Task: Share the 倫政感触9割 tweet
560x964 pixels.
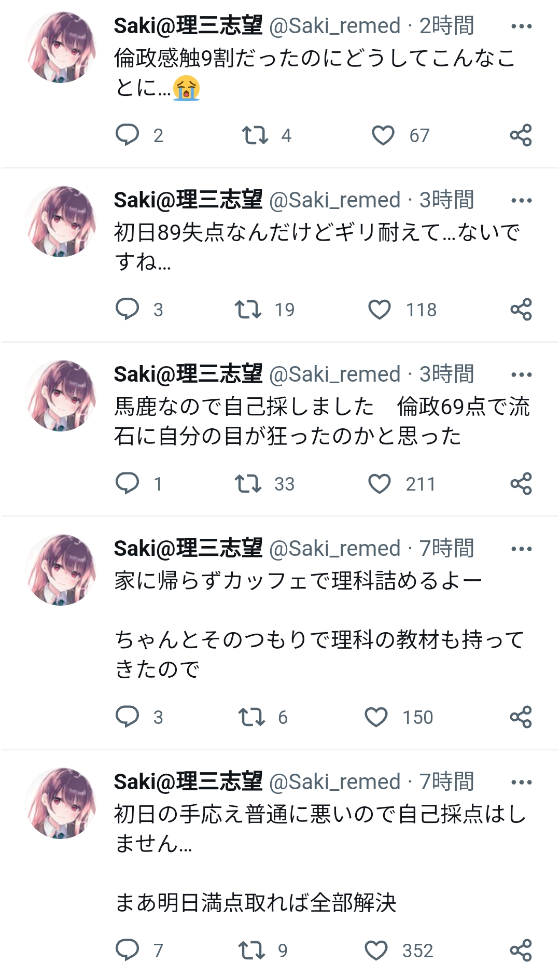Action: point(521,135)
